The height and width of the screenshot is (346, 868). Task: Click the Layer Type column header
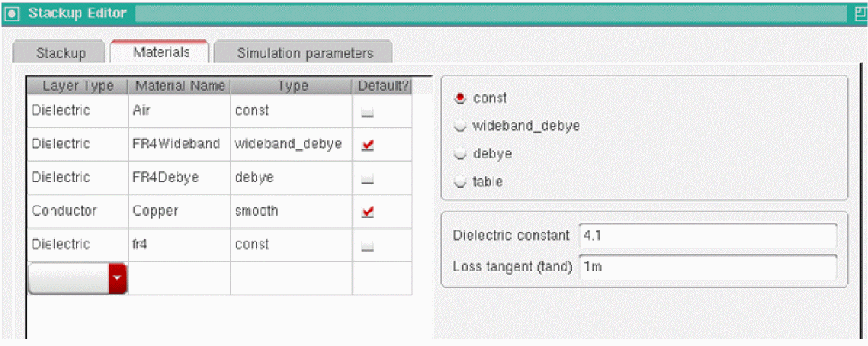pyautogui.click(x=78, y=86)
